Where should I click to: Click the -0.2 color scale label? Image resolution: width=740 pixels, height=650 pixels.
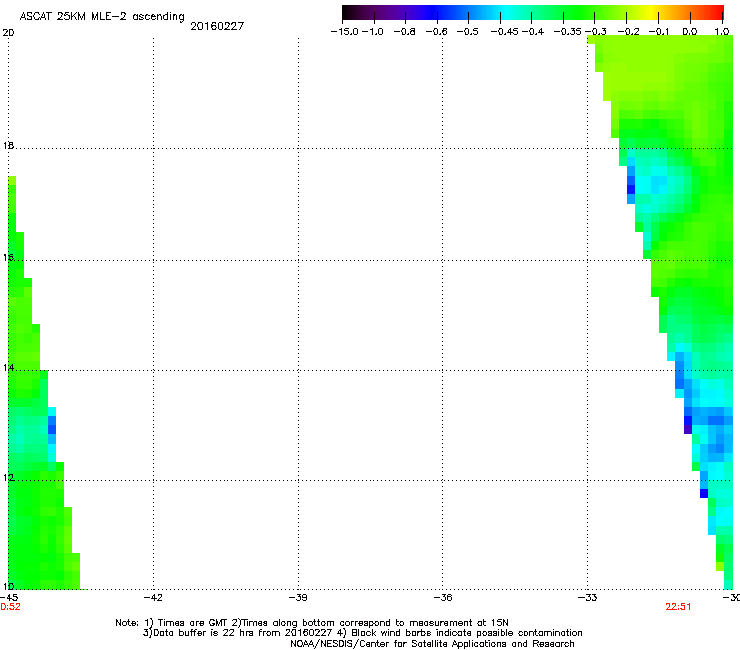pyautogui.click(x=629, y=32)
